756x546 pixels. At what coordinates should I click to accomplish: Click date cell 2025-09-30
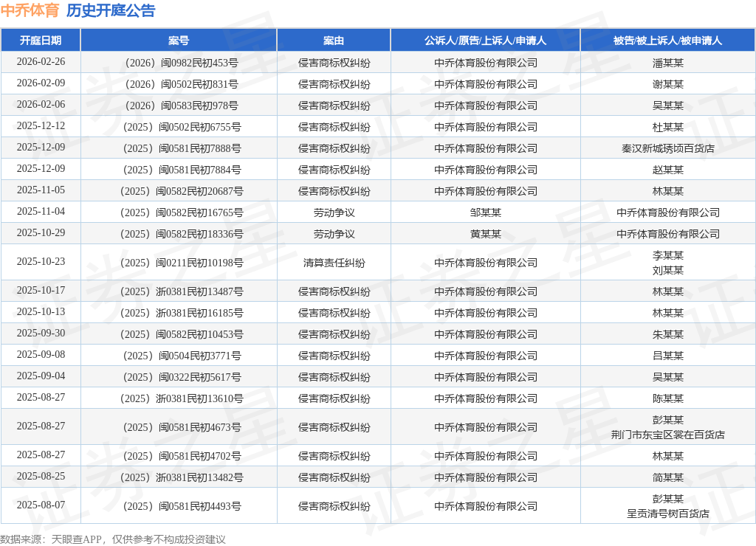[41, 334]
